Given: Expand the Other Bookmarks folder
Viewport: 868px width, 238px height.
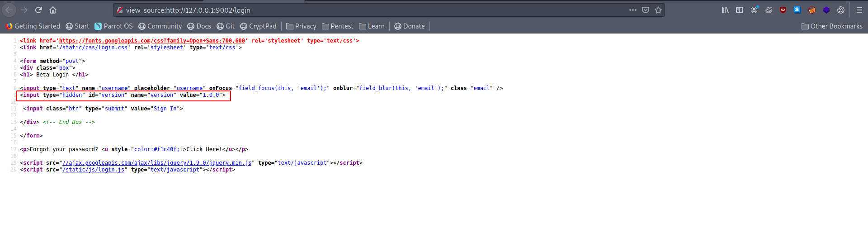Looking at the screenshot, I should click(832, 26).
